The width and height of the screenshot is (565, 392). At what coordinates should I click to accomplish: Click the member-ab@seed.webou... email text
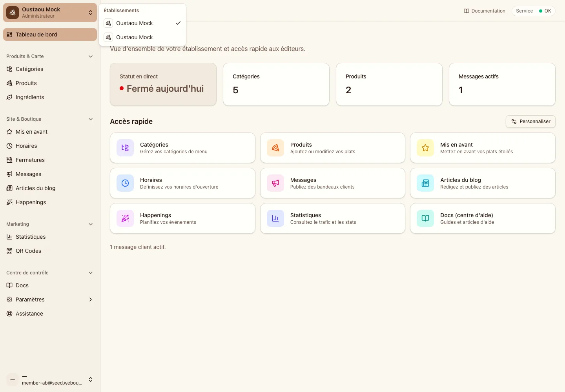[x=52, y=383]
